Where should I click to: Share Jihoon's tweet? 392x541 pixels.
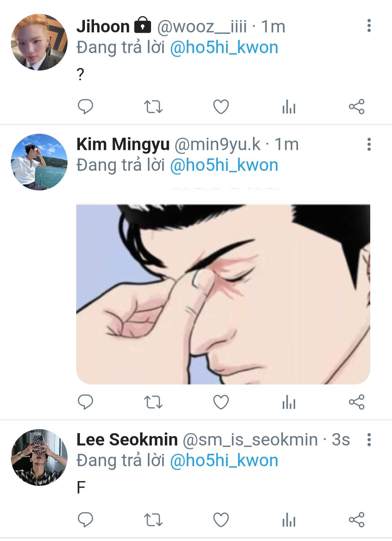356,107
